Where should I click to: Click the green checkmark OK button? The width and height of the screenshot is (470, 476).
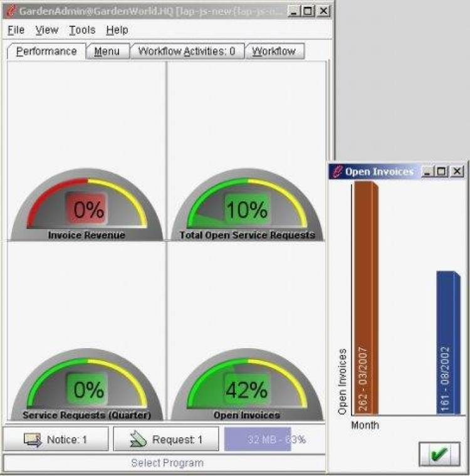click(439, 454)
